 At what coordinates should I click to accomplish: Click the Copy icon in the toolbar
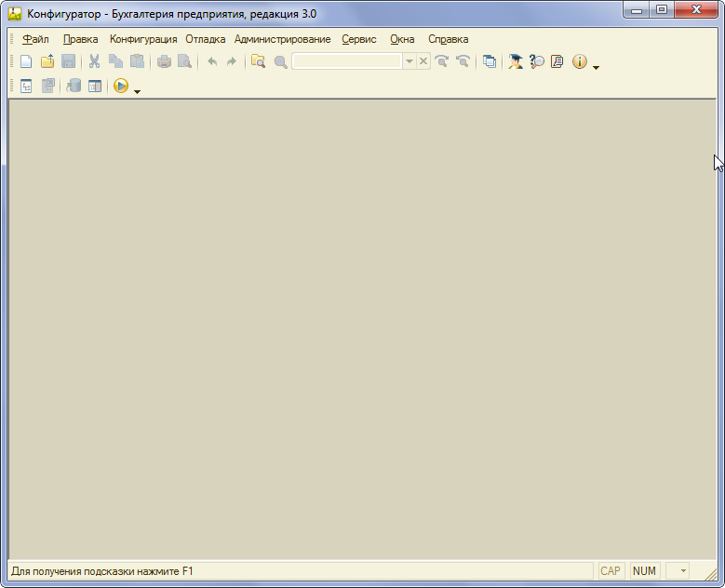pos(115,61)
